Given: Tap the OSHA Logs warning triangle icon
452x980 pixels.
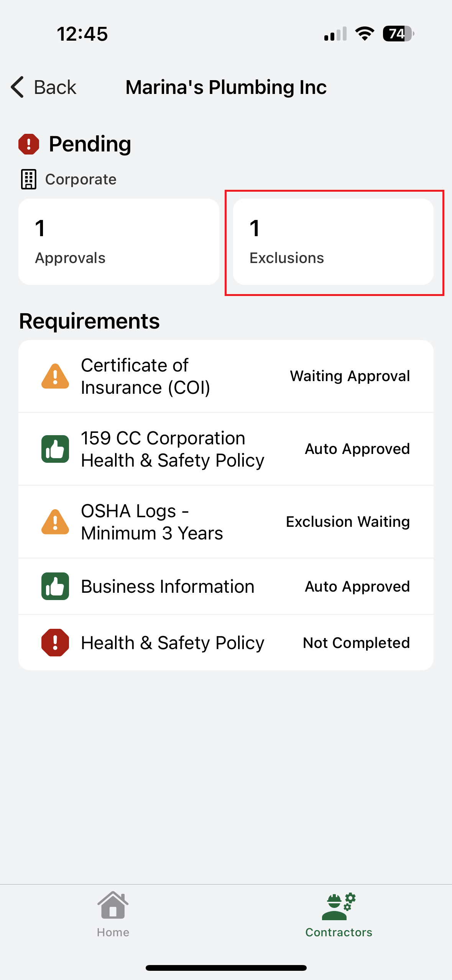Looking at the screenshot, I should pos(55,522).
